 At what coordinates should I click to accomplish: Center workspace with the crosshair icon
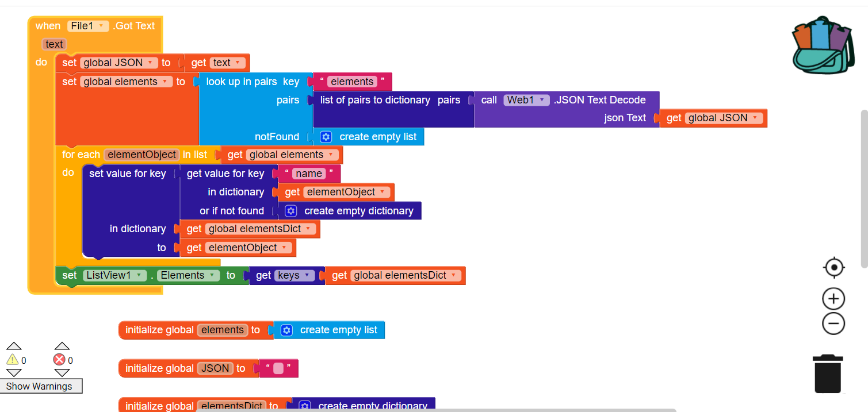pyautogui.click(x=833, y=267)
